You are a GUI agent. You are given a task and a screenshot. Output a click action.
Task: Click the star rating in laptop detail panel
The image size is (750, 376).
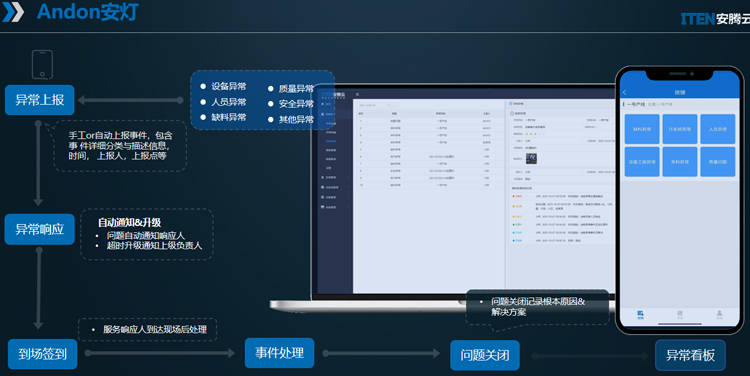531,134
